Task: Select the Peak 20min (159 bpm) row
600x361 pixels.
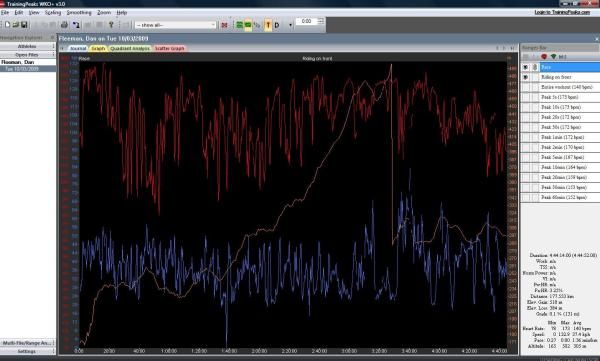Action: click(x=570, y=177)
